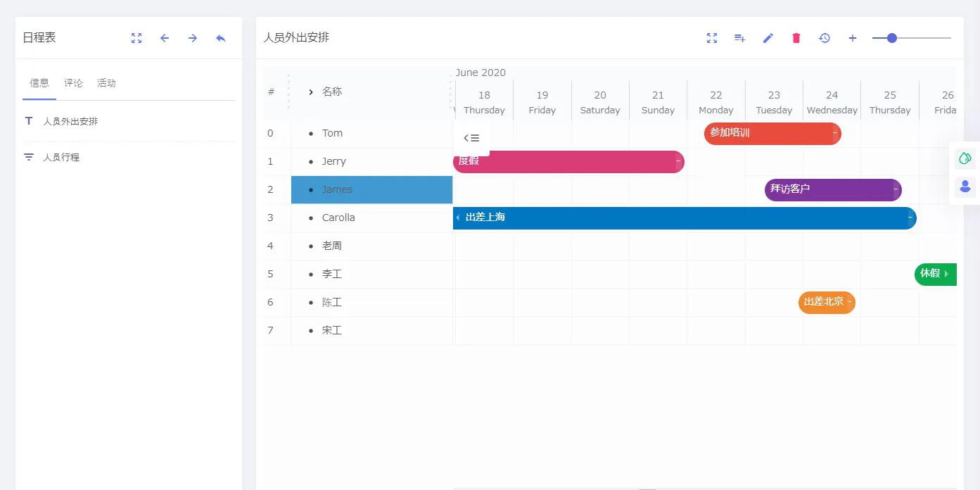This screenshot has height=490, width=980.
Task: Click the 18 Thursday date header
Action: coord(484,102)
